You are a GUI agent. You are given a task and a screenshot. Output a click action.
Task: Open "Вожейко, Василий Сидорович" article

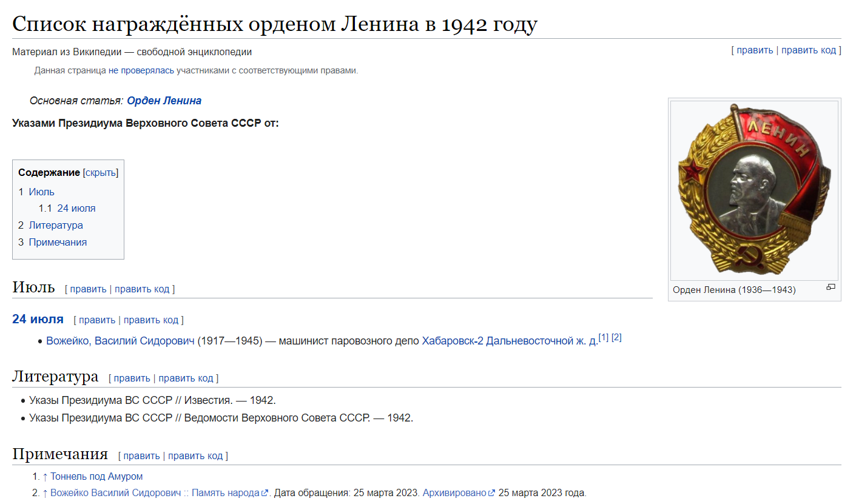120,341
